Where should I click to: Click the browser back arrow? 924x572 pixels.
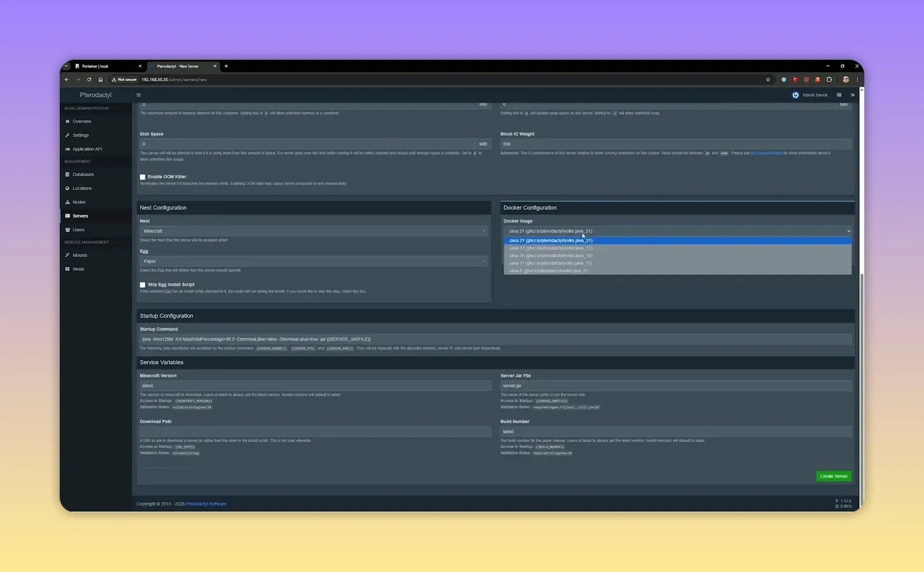tap(67, 79)
